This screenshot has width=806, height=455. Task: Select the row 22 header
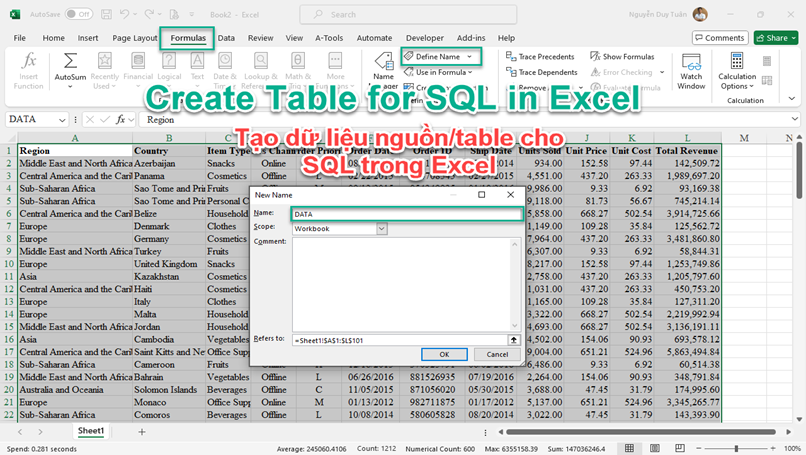(x=9, y=414)
